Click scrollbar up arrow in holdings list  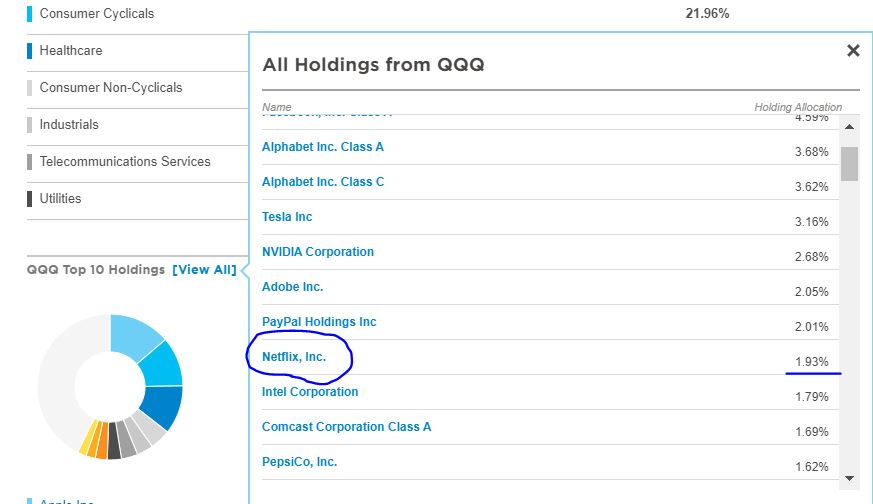pos(849,126)
